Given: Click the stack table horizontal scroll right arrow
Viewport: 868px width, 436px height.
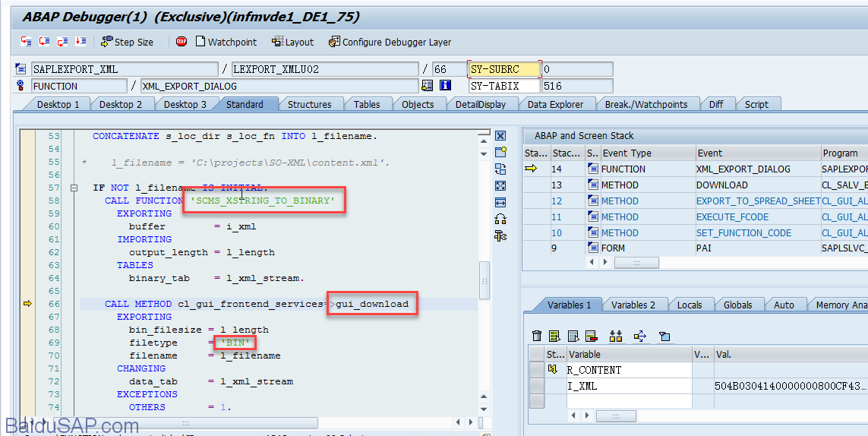Looking at the screenshot, I should click(605, 262).
